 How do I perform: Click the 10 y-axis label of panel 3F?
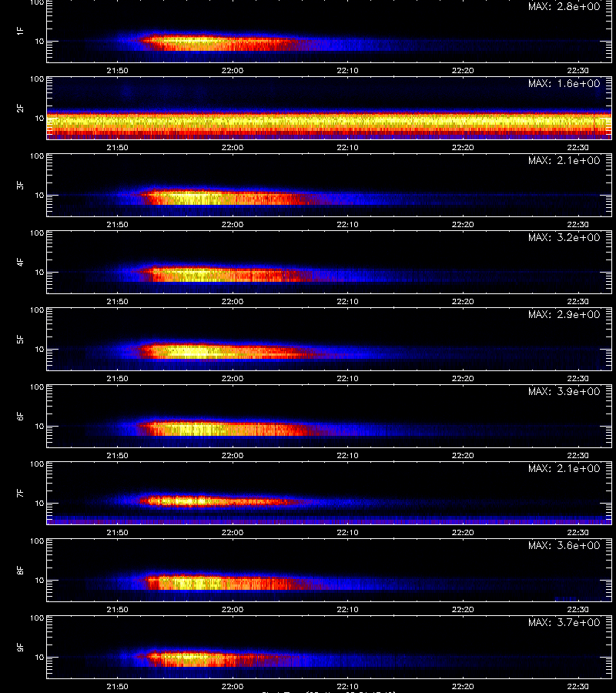(40, 196)
